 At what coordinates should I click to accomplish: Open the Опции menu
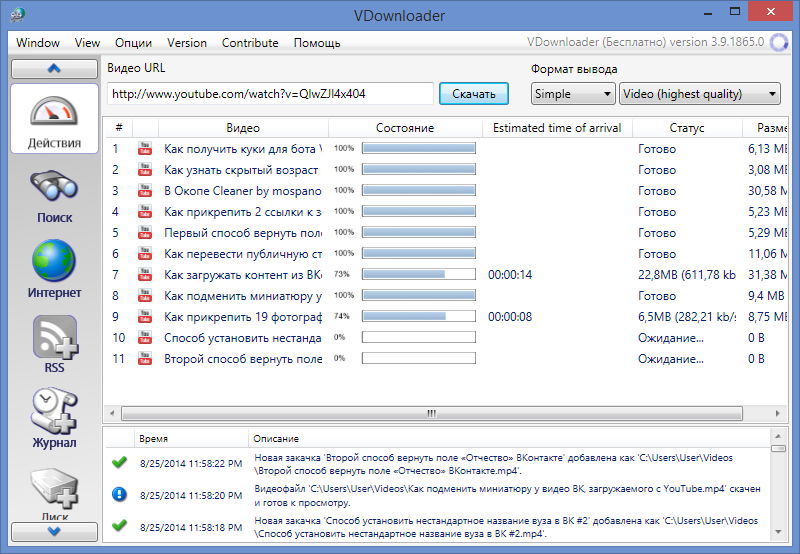point(133,43)
